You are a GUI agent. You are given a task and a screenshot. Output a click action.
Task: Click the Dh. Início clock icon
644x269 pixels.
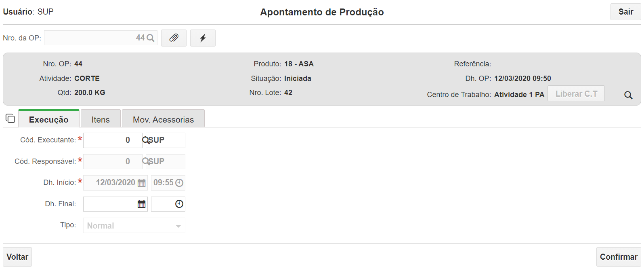pyautogui.click(x=179, y=183)
